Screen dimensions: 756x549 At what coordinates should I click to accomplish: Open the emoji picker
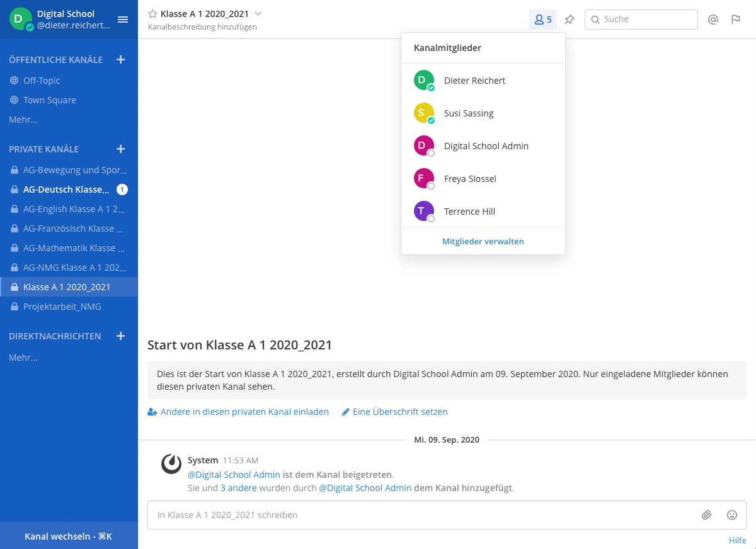732,515
